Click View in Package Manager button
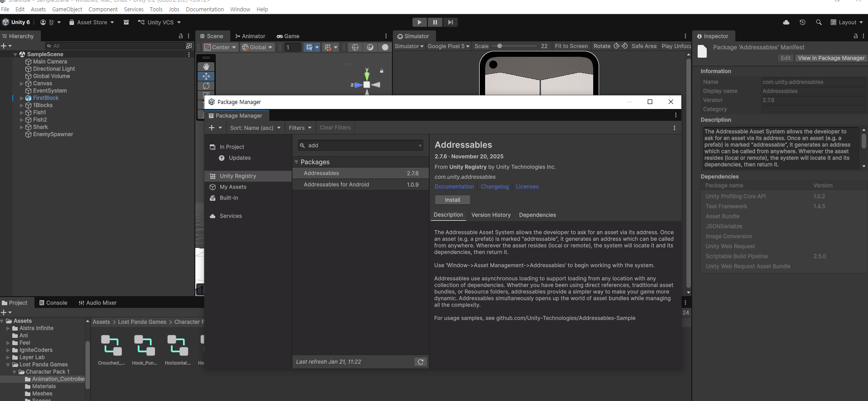The image size is (868, 401). tap(831, 58)
